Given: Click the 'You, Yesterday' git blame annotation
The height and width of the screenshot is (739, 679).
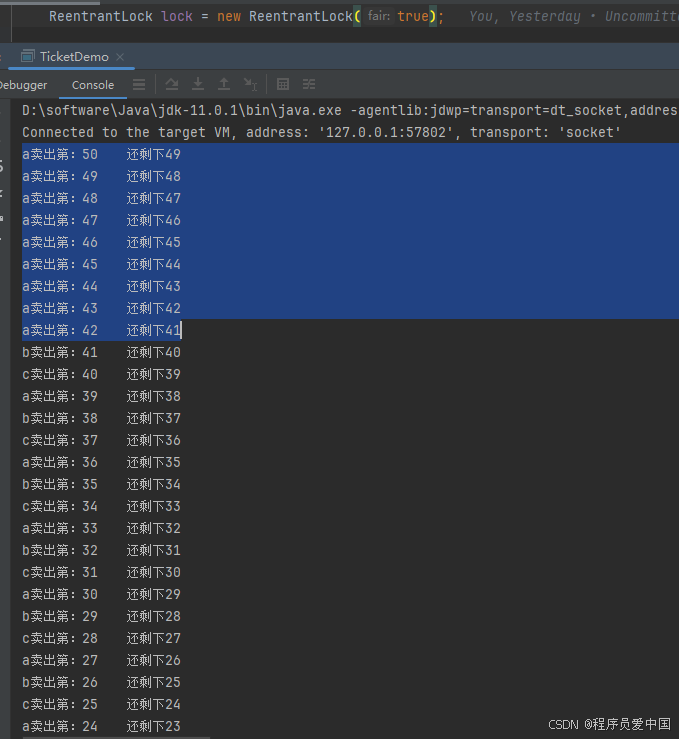Looking at the screenshot, I should pyautogui.click(x=525, y=16).
